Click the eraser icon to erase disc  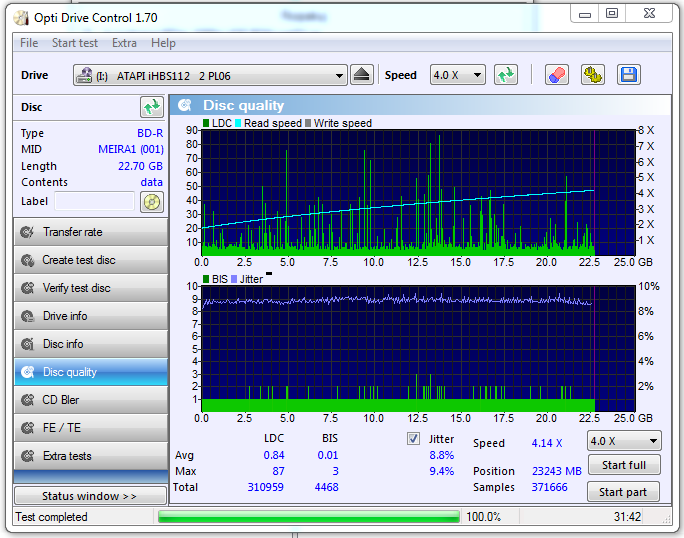point(557,75)
